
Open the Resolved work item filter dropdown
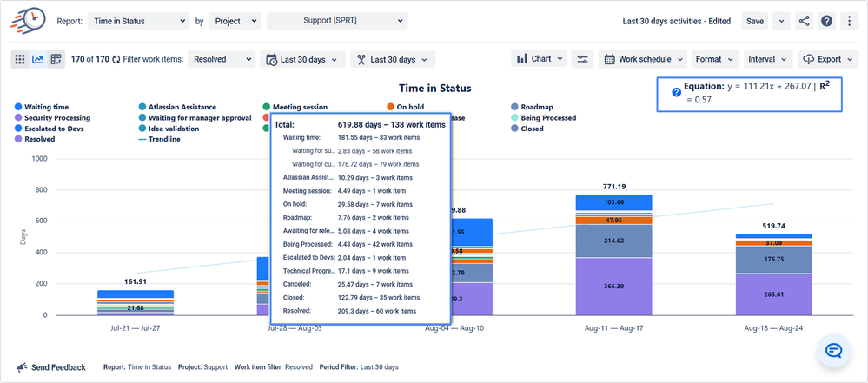[222, 59]
